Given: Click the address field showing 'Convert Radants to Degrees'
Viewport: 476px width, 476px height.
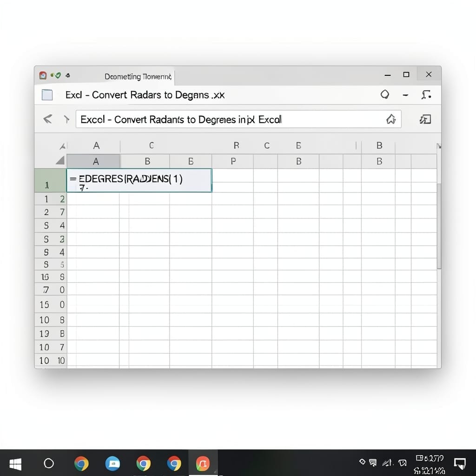Looking at the screenshot, I should pyautogui.click(x=238, y=119).
